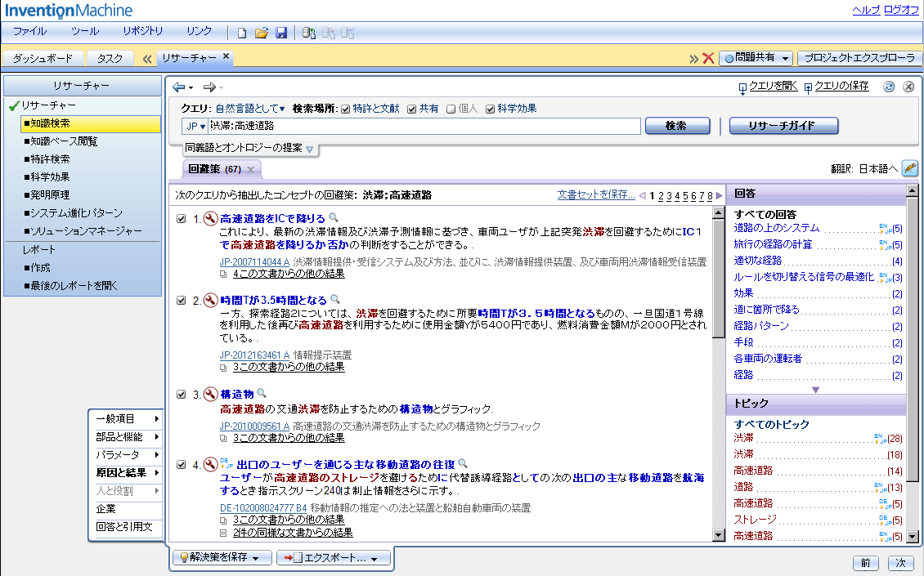Viewport: 924px width, 576px height.
Task: Click the ログオフ link
Action: tap(901, 10)
